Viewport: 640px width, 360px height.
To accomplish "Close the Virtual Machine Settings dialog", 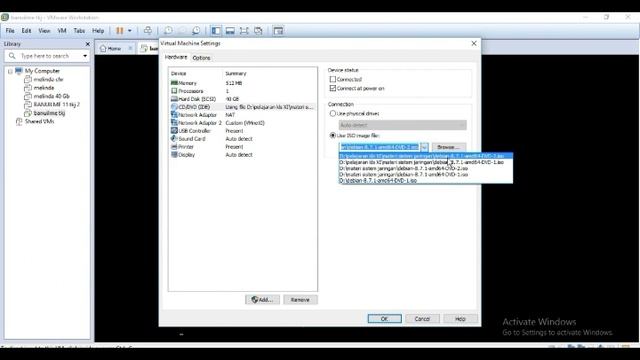I will click(473, 43).
